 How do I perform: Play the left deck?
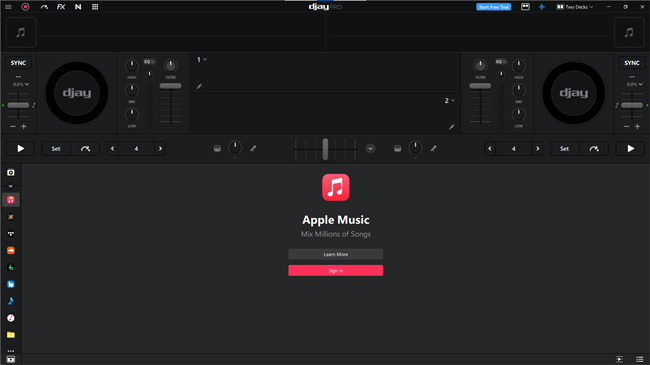point(21,148)
